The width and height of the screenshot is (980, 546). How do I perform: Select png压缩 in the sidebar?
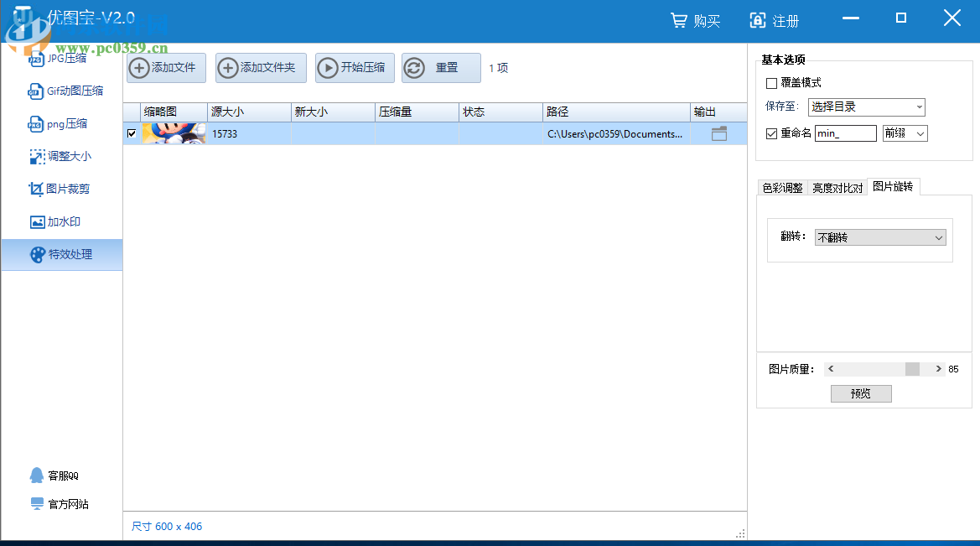coord(58,124)
